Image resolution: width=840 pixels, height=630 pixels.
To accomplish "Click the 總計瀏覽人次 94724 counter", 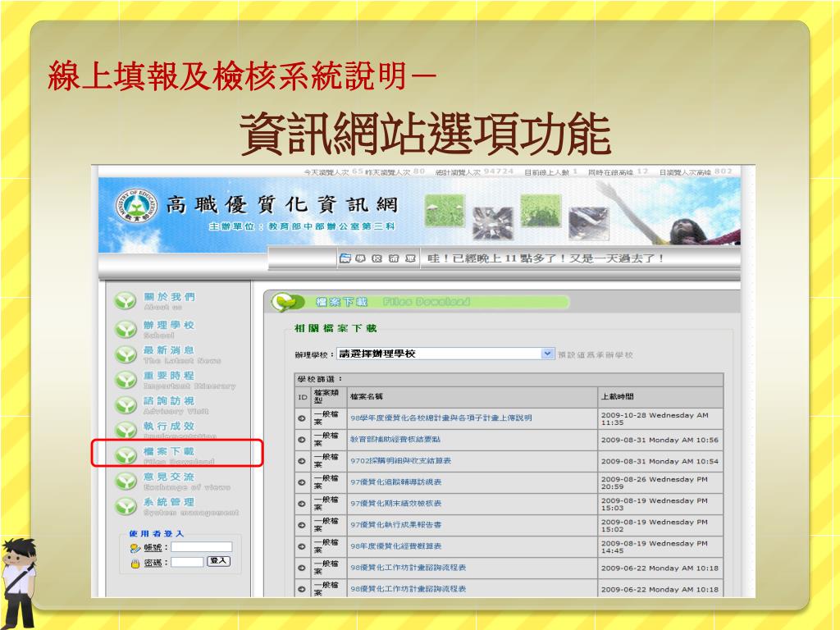I will (474, 172).
